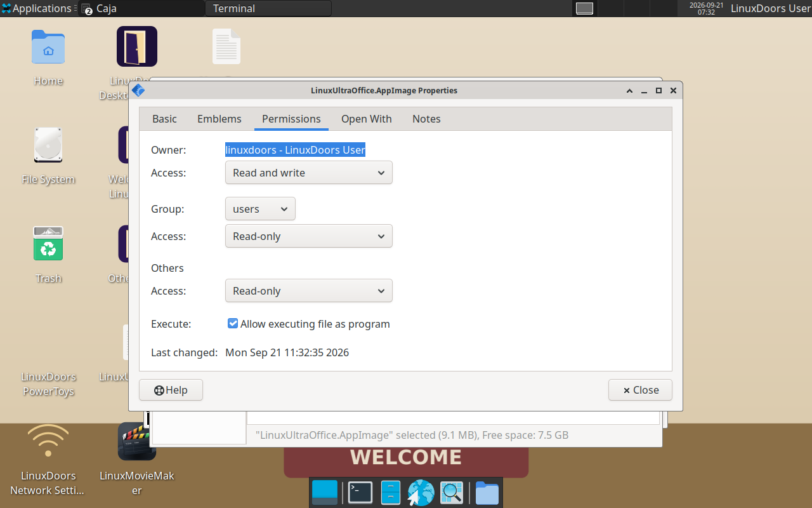812x508 pixels.
Task: Switch to the Basic tab
Action: (x=165, y=119)
